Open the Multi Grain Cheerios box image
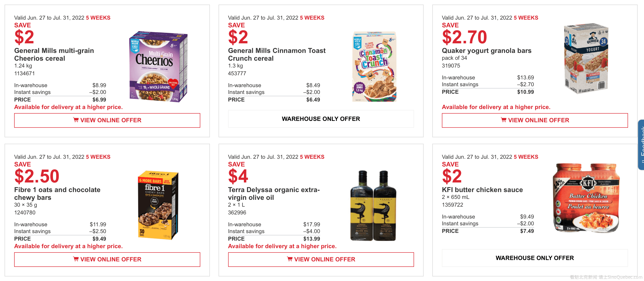 pyautogui.click(x=158, y=67)
